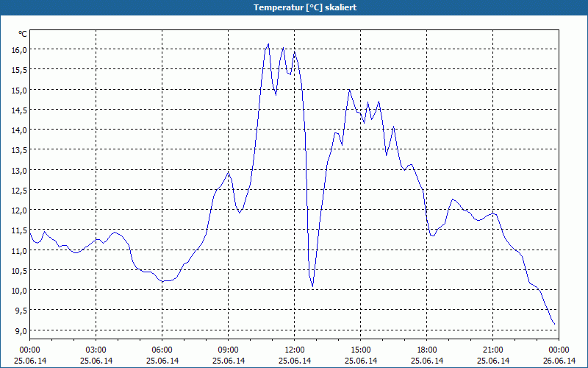Pick the 18:00 time axis label
588x368 pixels.
427,350
